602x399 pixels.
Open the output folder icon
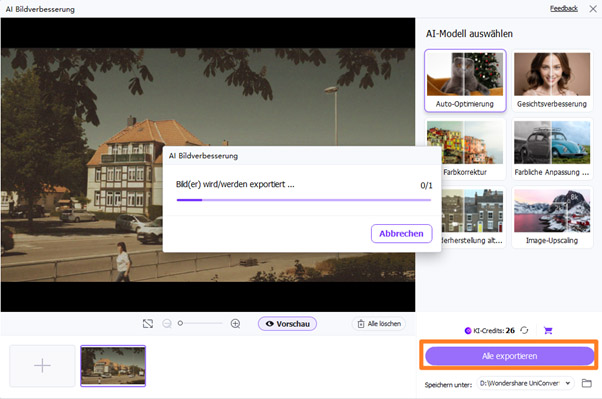pyautogui.click(x=587, y=383)
